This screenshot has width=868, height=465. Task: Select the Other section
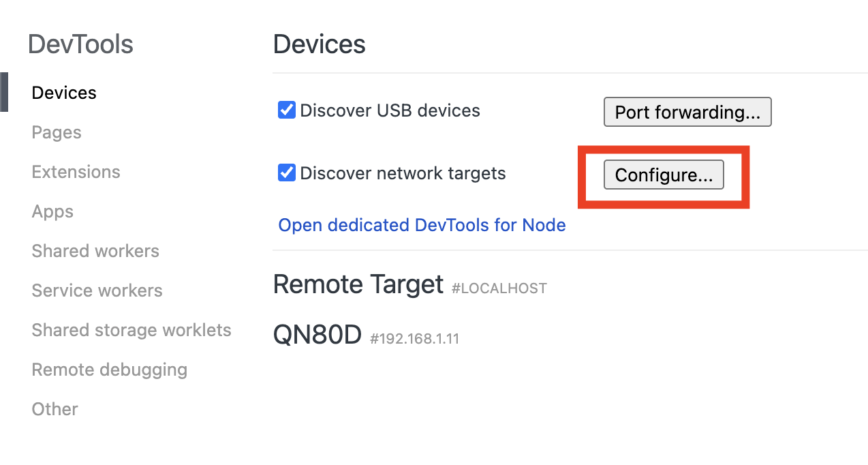click(54, 409)
